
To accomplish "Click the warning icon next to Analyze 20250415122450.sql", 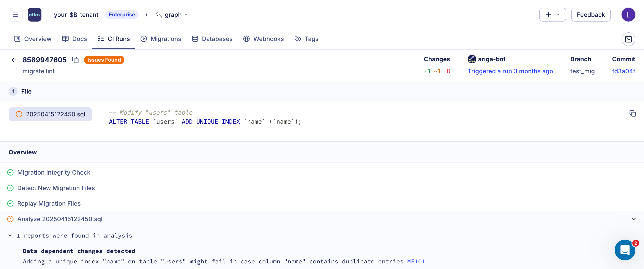I will [x=10, y=219].
